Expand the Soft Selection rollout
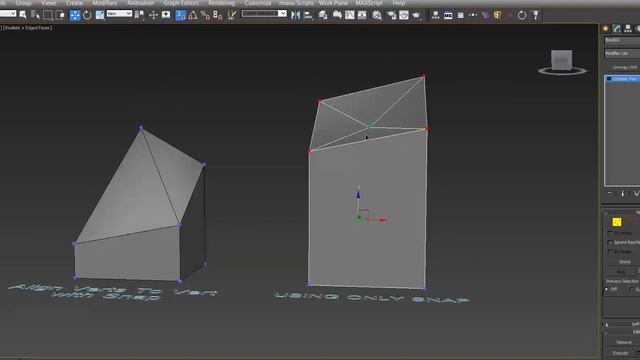Viewport: 640px width, 360px height. pyautogui.click(x=622, y=324)
